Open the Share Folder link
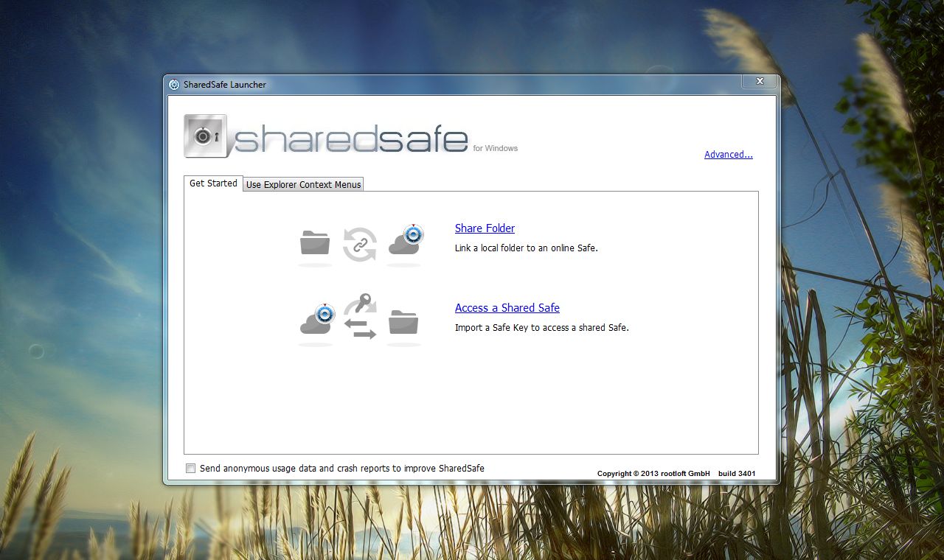The width and height of the screenshot is (944, 560). click(x=485, y=228)
